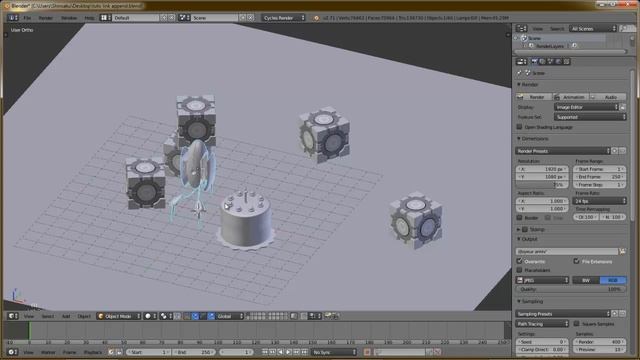The width and height of the screenshot is (640, 360).
Task: Play the animation in reverse
Action: (x=280, y=352)
